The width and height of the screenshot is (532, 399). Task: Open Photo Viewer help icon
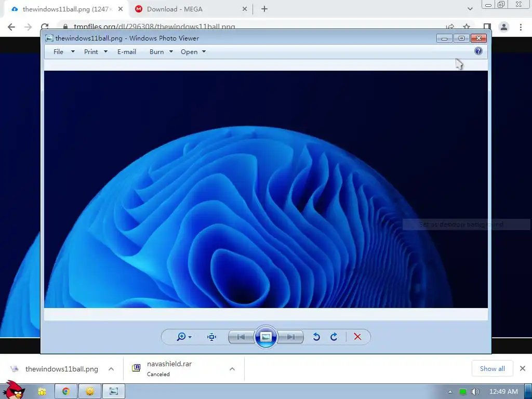pos(478,51)
